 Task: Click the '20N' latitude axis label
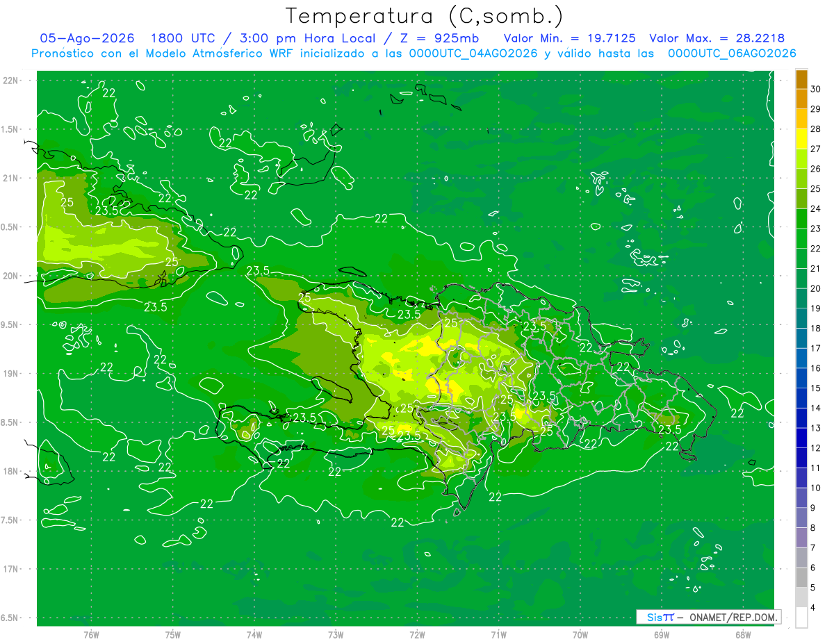(x=11, y=276)
